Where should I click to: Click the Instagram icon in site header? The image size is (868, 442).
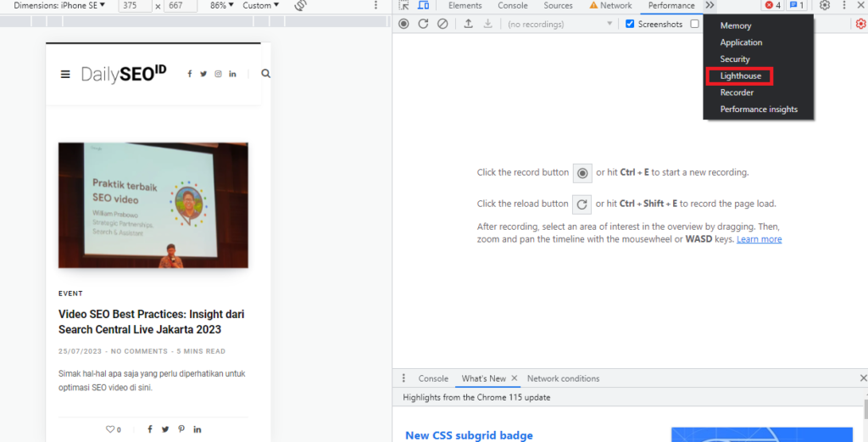(218, 74)
